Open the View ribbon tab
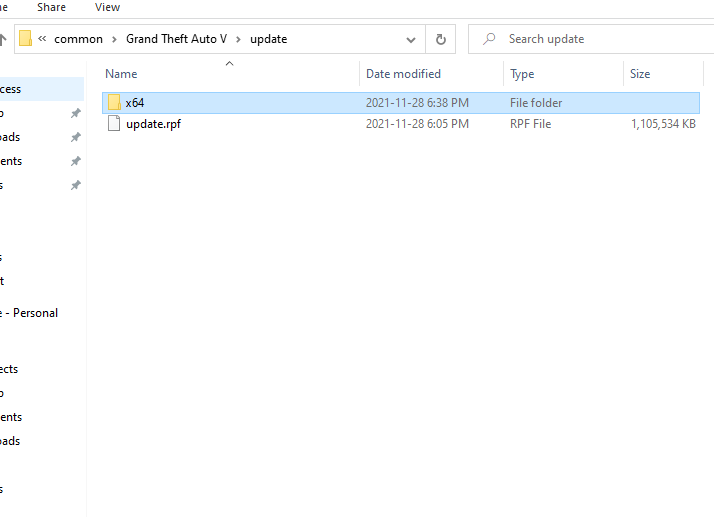 click(107, 7)
